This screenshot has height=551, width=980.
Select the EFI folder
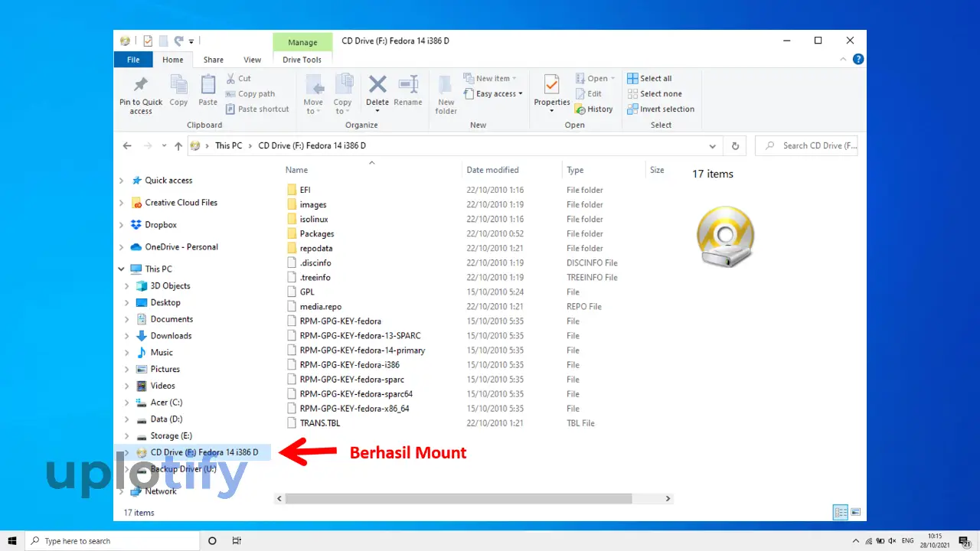click(305, 190)
